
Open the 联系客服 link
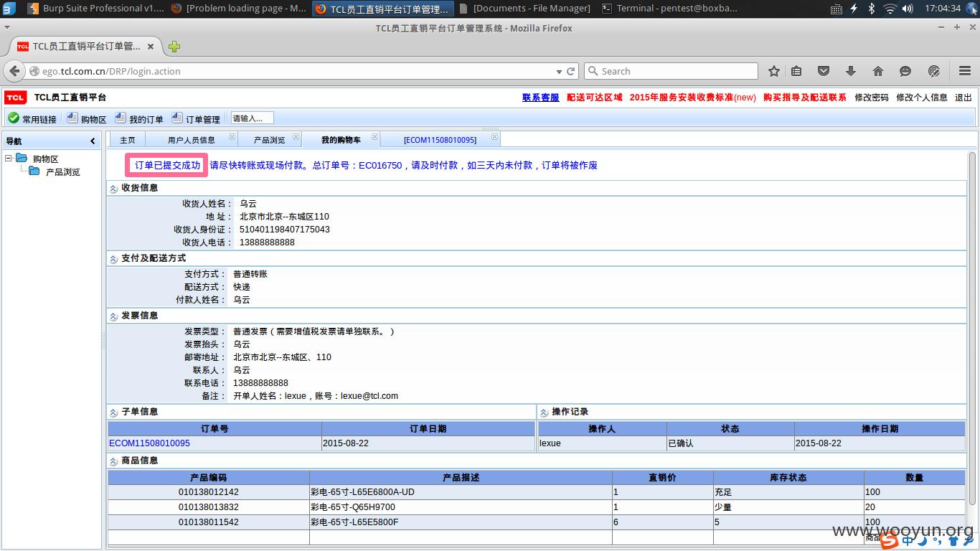click(x=540, y=98)
